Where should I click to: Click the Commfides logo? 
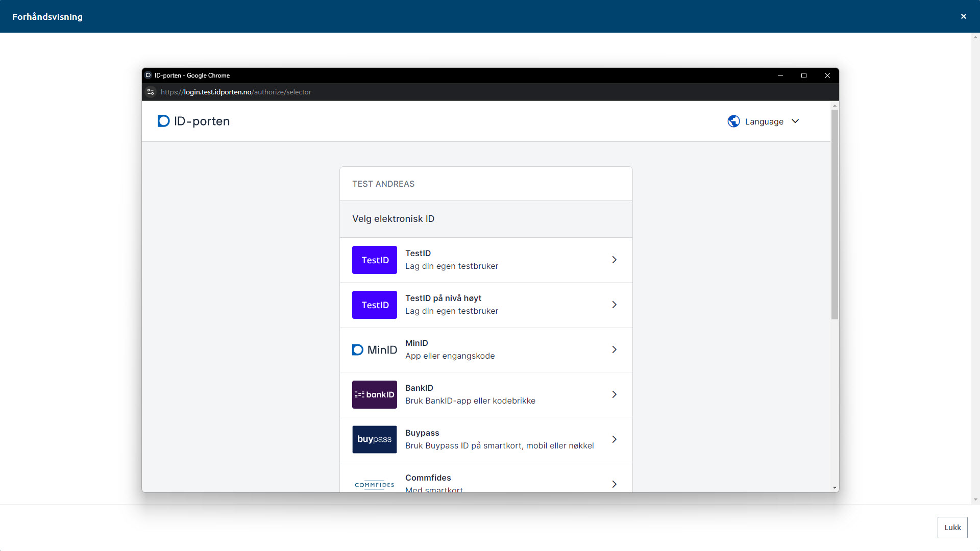pyautogui.click(x=374, y=485)
